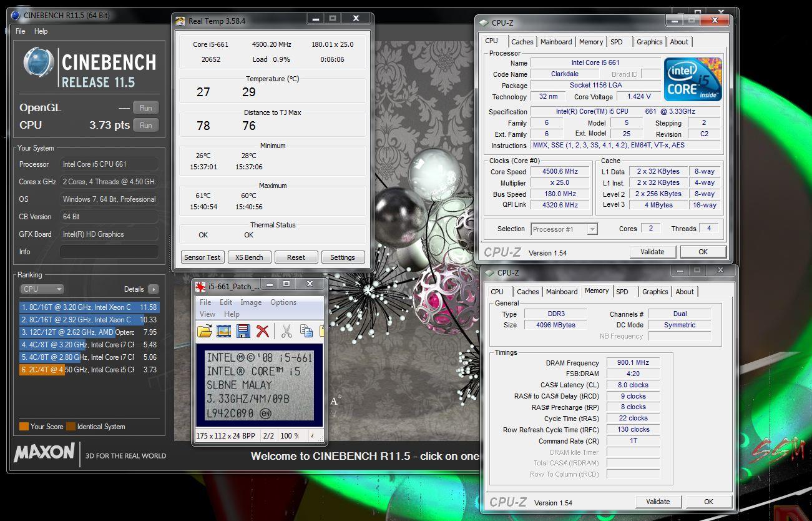This screenshot has height=521, width=812.
Task: Open the File menu in Cinebench
Action: pyautogui.click(x=21, y=31)
